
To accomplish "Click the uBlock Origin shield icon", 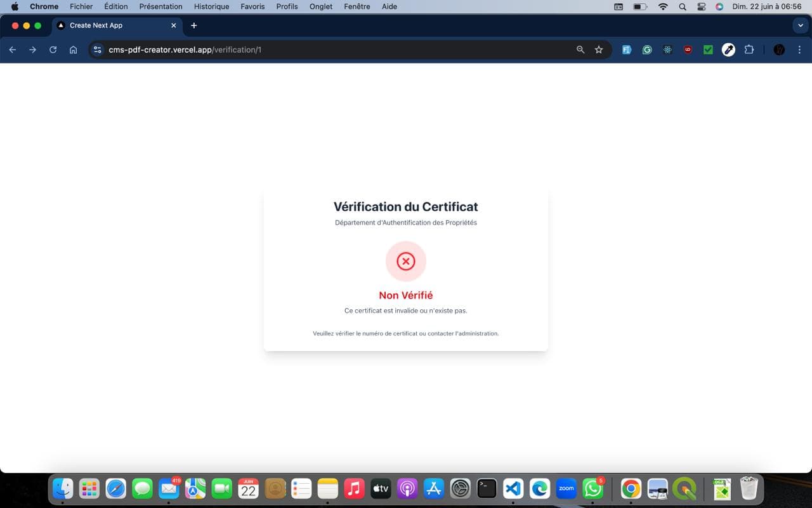I will (x=688, y=50).
